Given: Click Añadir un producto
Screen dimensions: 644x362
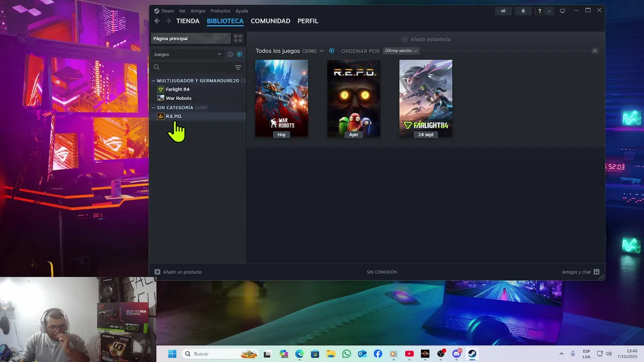Looking at the screenshot, I should 182,272.
